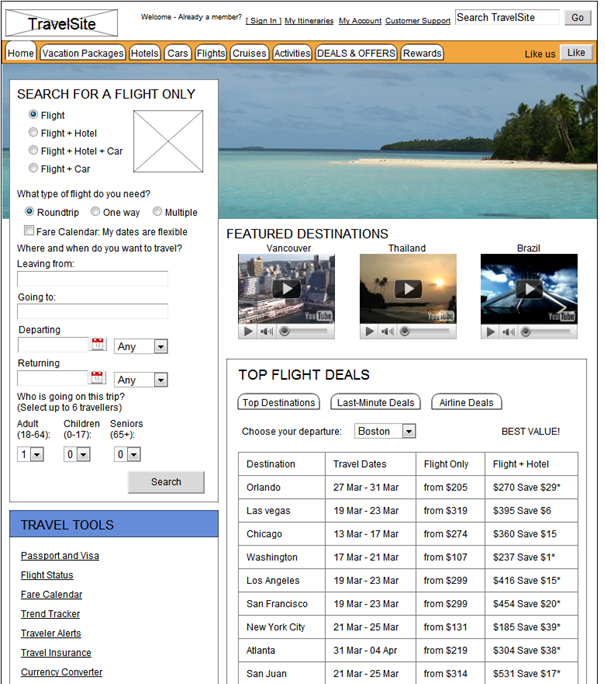Viewport: 605px width, 684px height.
Task: Open the Departing date calendar icon
Action: (x=98, y=345)
